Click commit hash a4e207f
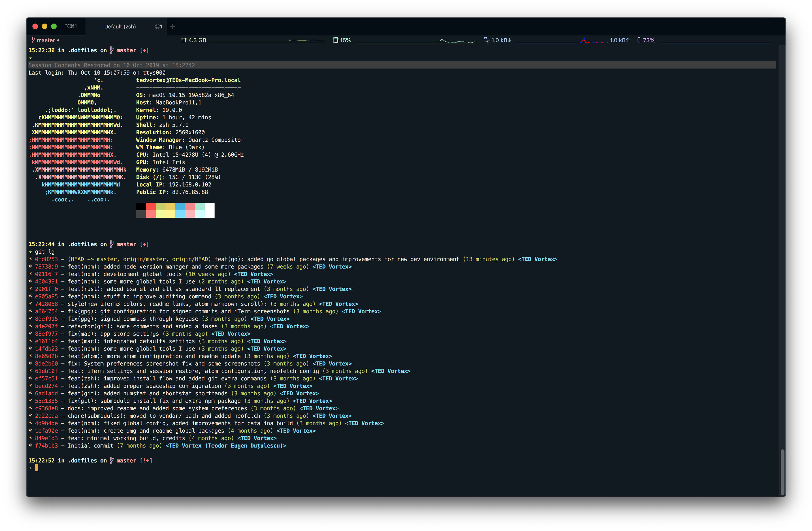This screenshot has height=531, width=812. tap(46, 326)
